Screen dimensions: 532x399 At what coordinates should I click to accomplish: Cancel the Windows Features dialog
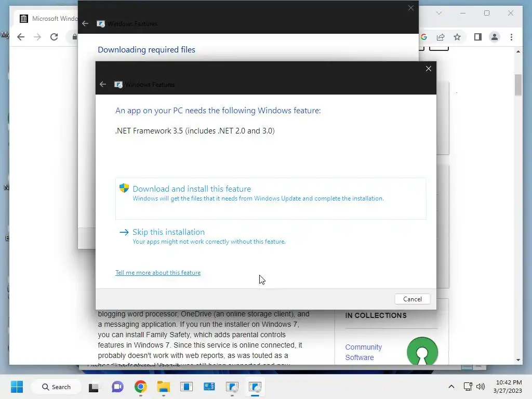pos(412,299)
